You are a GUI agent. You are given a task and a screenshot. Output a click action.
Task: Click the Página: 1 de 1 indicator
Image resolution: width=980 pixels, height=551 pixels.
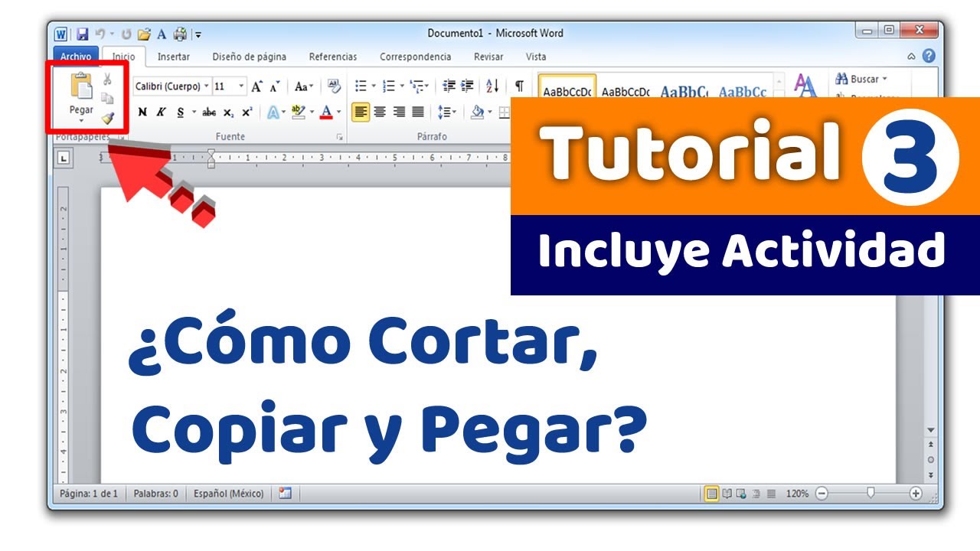89,494
